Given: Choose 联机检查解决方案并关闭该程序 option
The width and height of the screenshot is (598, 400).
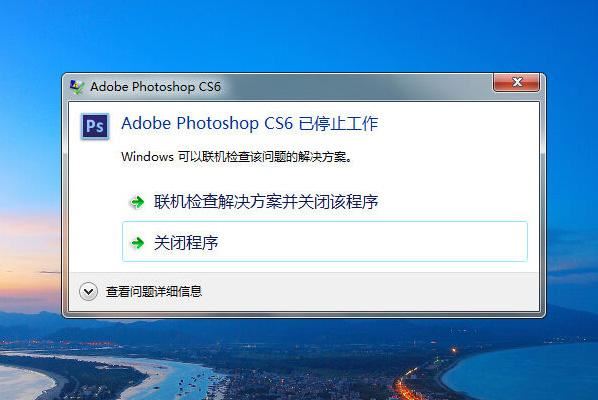Looking at the screenshot, I should pos(266,202).
